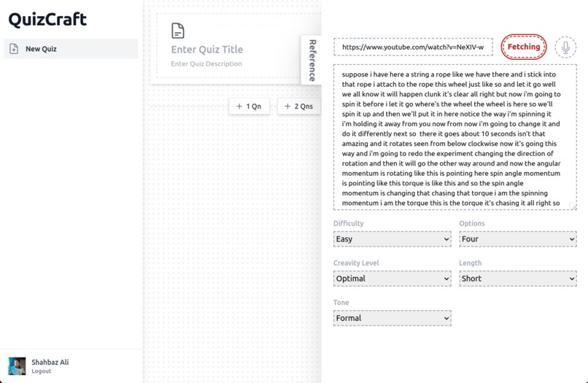Click into the transcript text area

pos(455,137)
